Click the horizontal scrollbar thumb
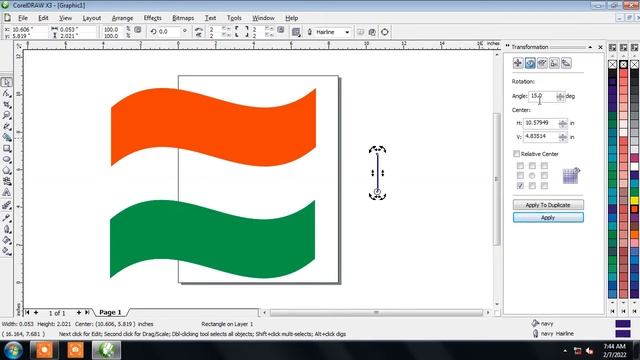 point(376,313)
